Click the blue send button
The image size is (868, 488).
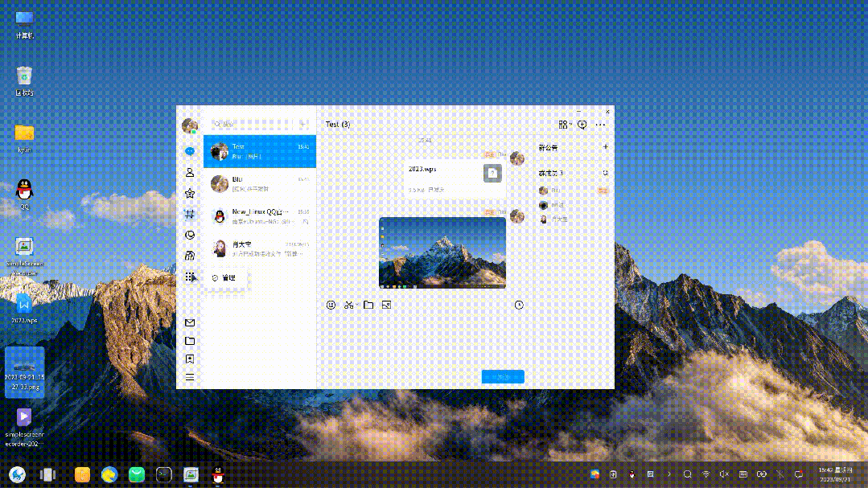click(503, 376)
